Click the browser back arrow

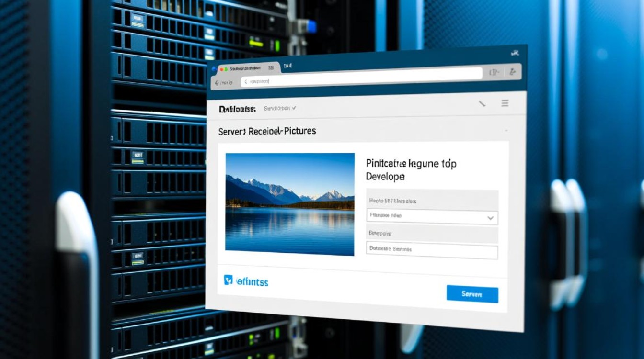point(217,83)
